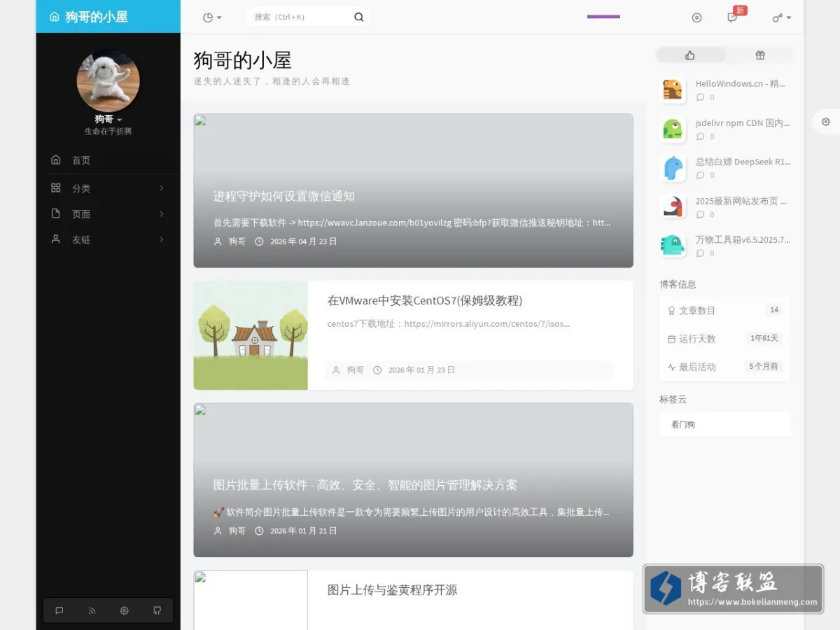Open article 进程守护如何设置微信通知

(284, 197)
